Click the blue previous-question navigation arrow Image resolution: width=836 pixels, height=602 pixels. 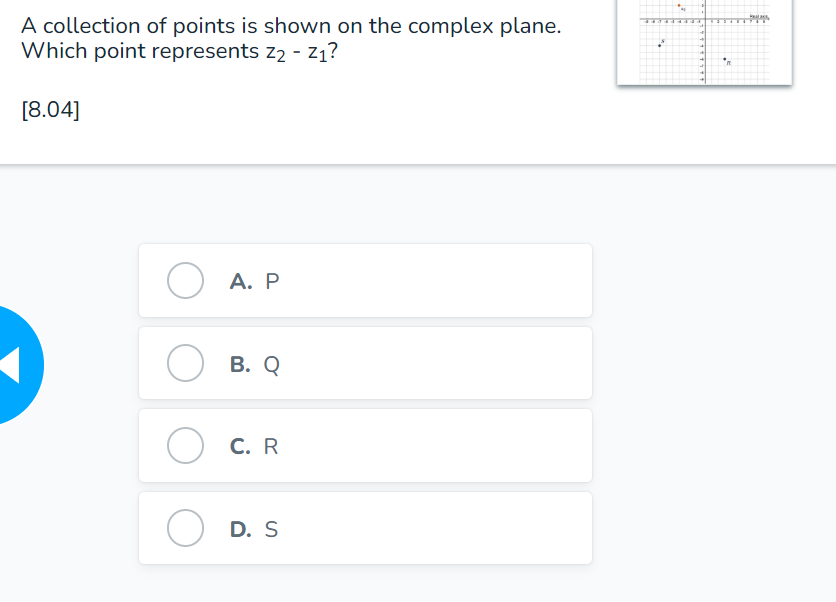[10, 365]
